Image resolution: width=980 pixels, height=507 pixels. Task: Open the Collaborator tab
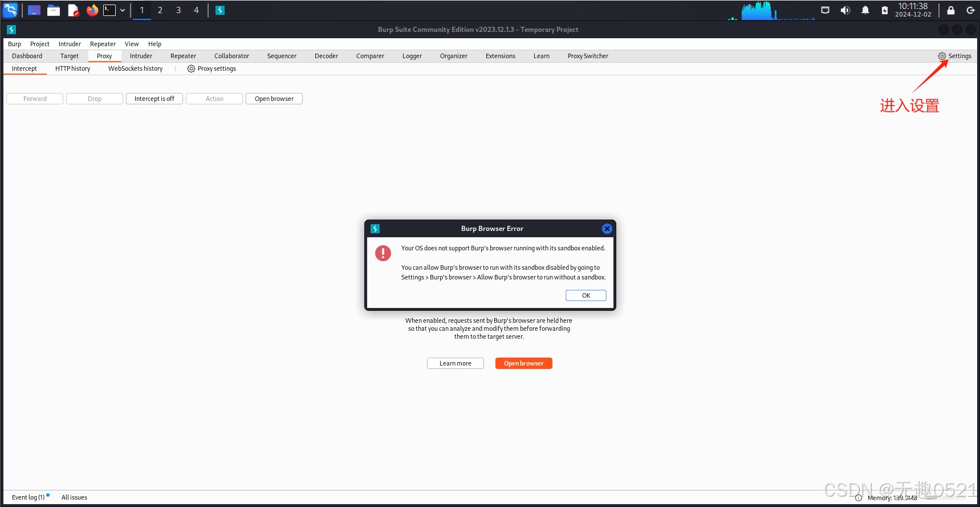click(x=231, y=56)
